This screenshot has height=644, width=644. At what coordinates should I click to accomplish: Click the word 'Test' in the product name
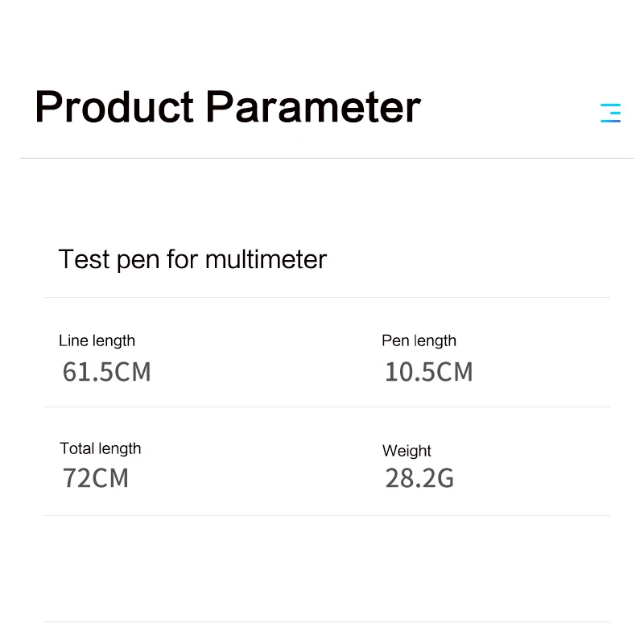pos(84,260)
